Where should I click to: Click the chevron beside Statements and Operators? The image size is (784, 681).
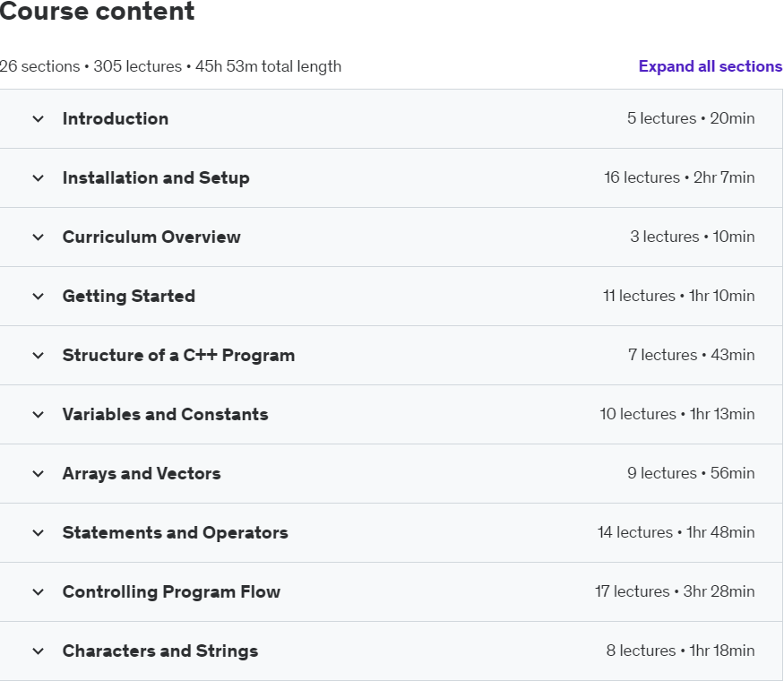(x=38, y=533)
